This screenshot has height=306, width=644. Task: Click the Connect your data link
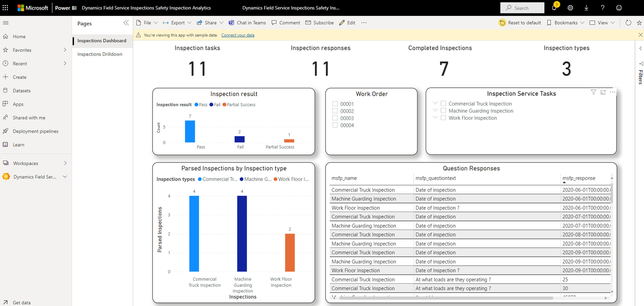click(238, 35)
